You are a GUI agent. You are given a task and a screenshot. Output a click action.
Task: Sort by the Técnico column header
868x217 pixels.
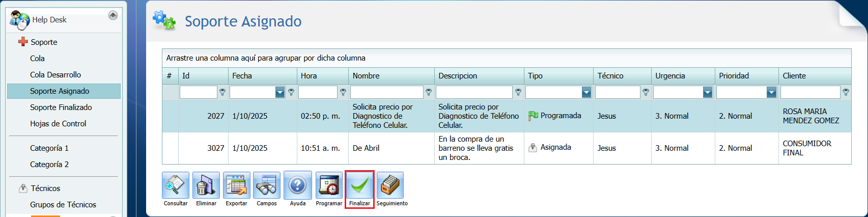click(622, 76)
